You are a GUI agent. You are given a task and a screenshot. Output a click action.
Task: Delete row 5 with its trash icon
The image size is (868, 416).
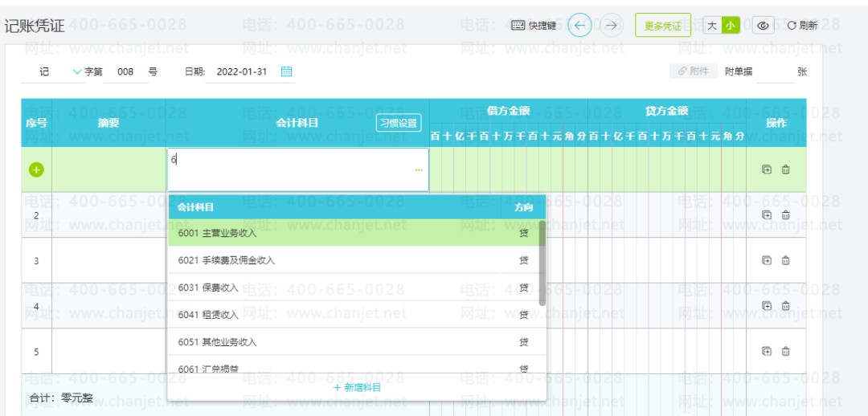tap(785, 351)
